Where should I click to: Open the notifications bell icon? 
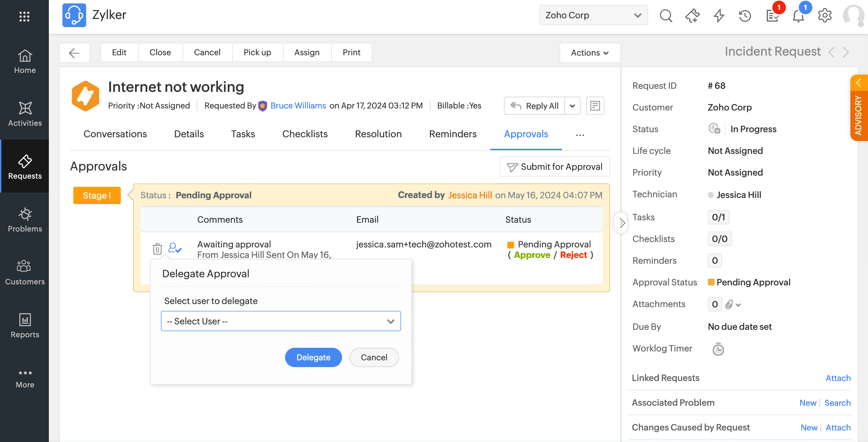tap(798, 16)
